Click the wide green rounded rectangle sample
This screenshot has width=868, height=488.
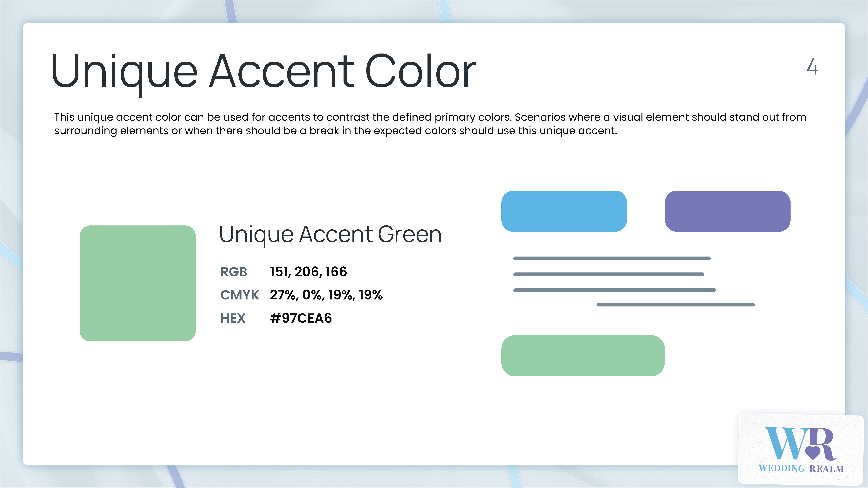[583, 356]
